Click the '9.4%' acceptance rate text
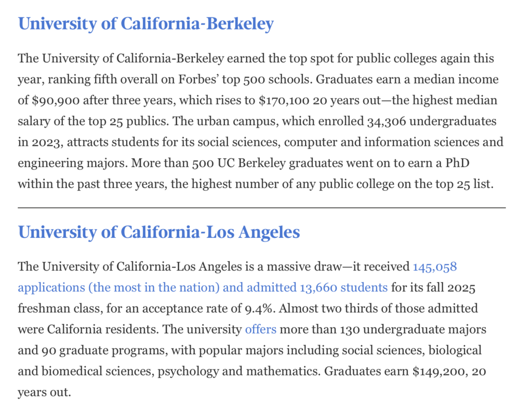The image size is (532, 415). pos(259,309)
